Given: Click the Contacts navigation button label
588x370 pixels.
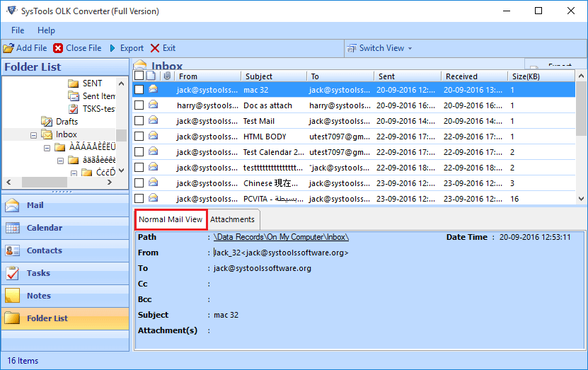Looking at the screenshot, I should point(45,250).
